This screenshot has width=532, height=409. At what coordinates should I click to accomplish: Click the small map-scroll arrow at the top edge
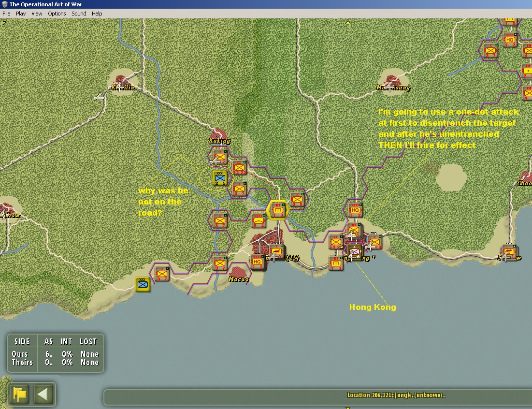pyautogui.click(x=348, y=23)
